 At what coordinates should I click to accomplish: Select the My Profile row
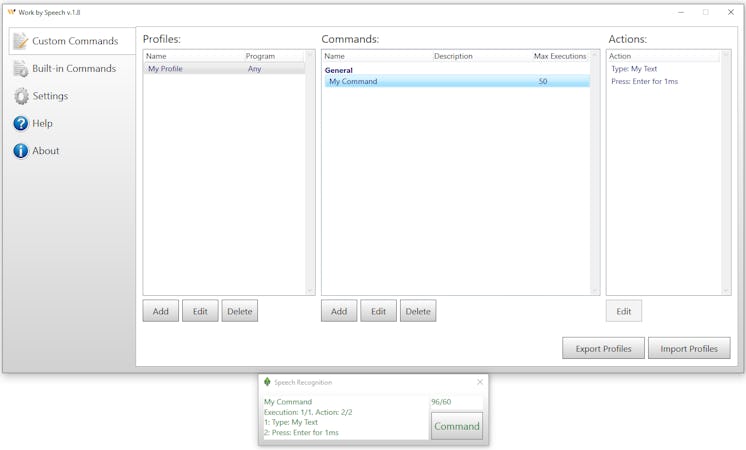(224, 68)
